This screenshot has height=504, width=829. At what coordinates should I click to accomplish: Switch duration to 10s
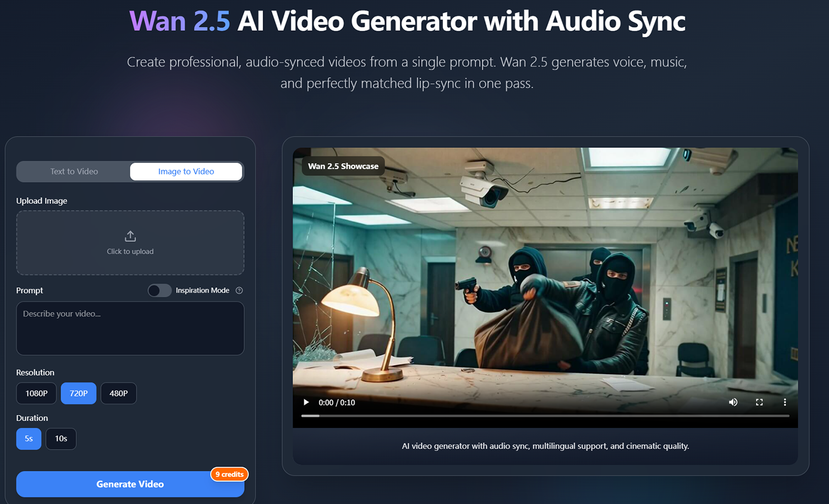click(60, 438)
